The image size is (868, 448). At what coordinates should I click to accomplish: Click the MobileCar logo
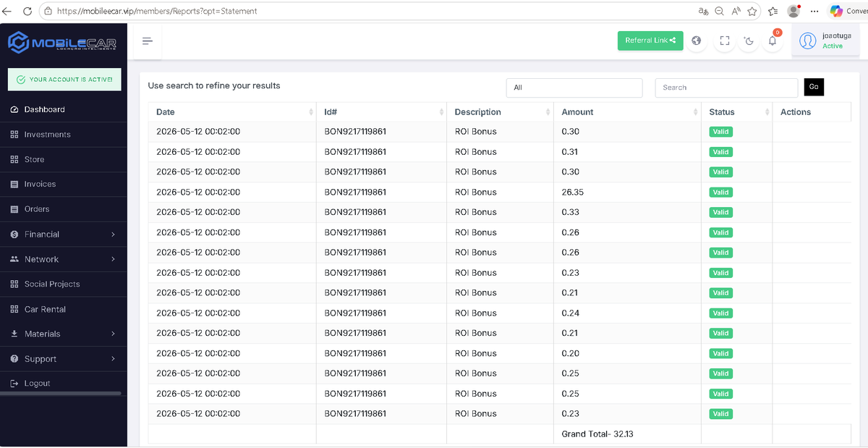tap(63, 43)
